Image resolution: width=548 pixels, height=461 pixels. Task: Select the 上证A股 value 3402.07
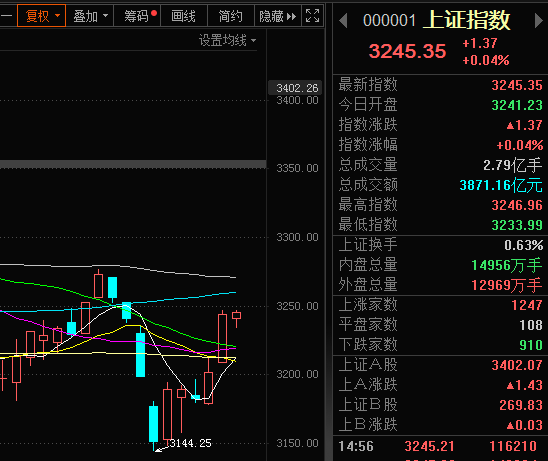pyautogui.click(x=517, y=365)
